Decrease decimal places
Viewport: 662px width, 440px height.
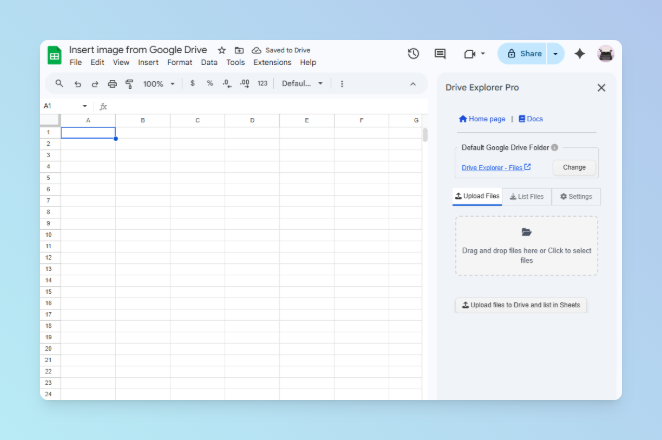click(227, 84)
